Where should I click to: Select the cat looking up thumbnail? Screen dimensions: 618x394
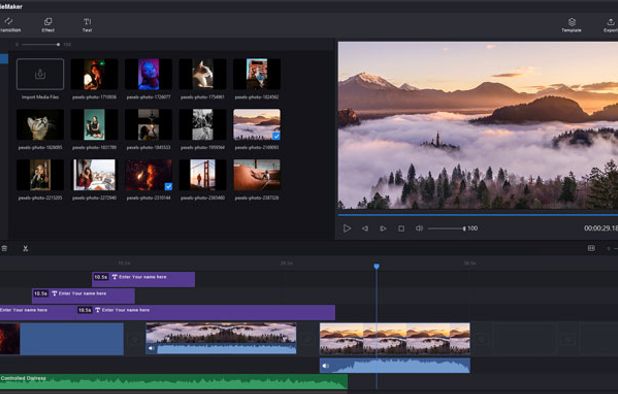[x=40, y=125]
